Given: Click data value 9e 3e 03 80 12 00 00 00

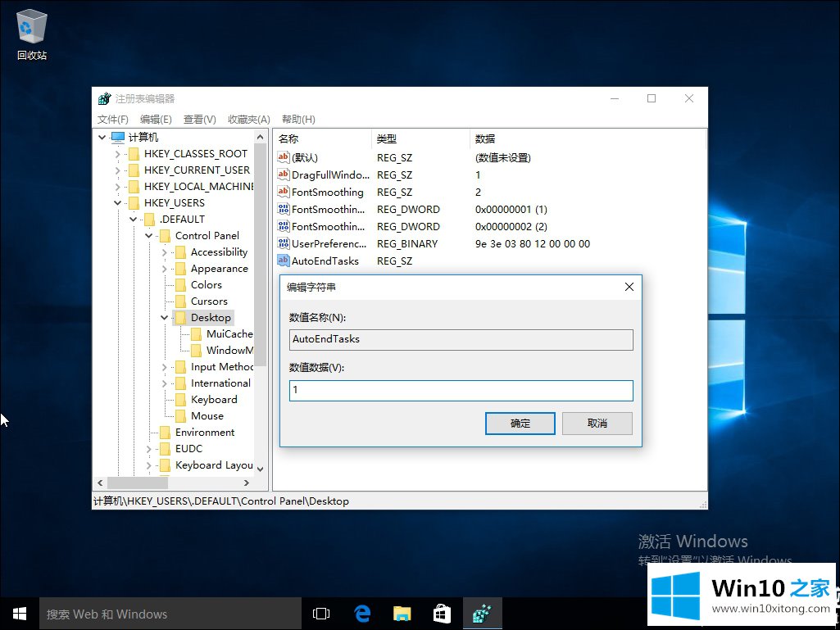Looking at the screenshot, I should click(533, 244).
